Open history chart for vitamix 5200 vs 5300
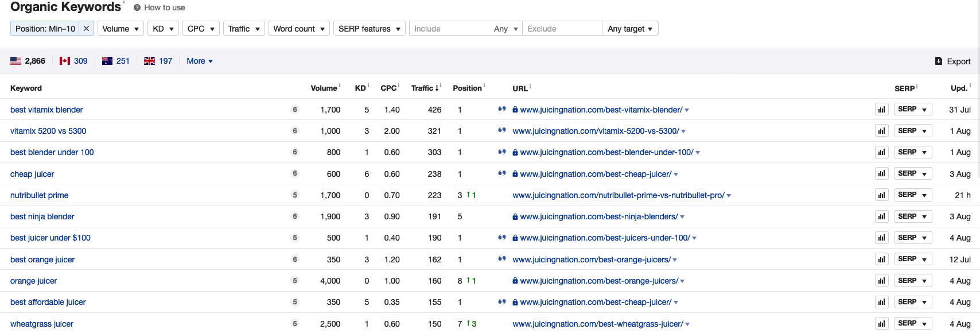Viewport: 980px width, 333px height. [882, 131]
